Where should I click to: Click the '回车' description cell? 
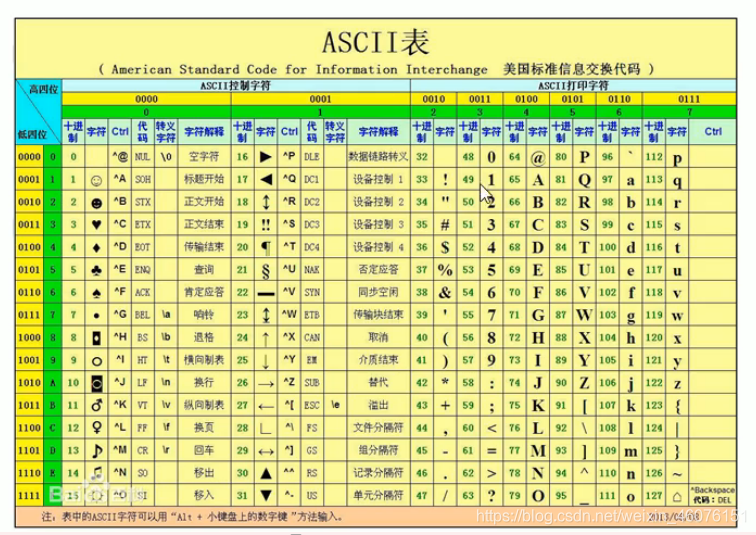204,450
